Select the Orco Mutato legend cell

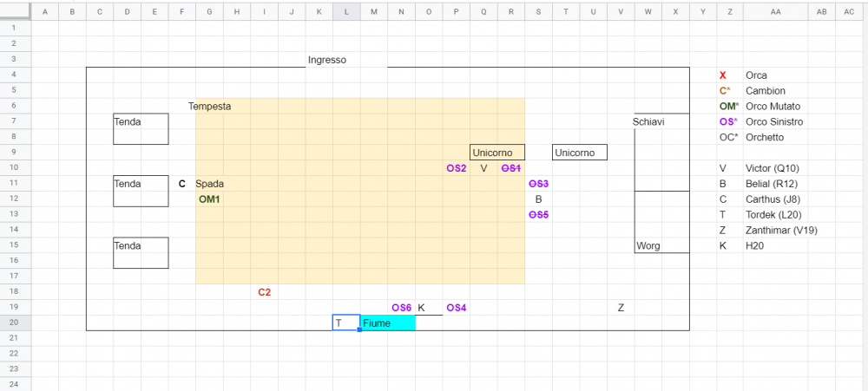pos(773,107)
